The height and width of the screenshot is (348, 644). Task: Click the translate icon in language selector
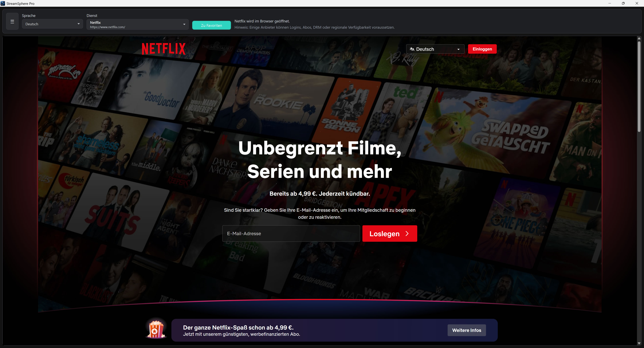[x=412, y=49]
